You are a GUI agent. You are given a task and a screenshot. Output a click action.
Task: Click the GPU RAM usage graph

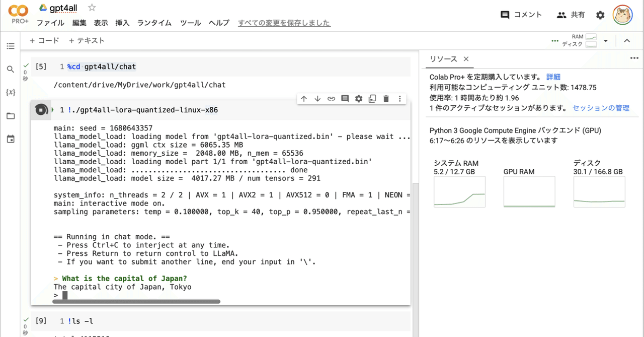(529, 191)
